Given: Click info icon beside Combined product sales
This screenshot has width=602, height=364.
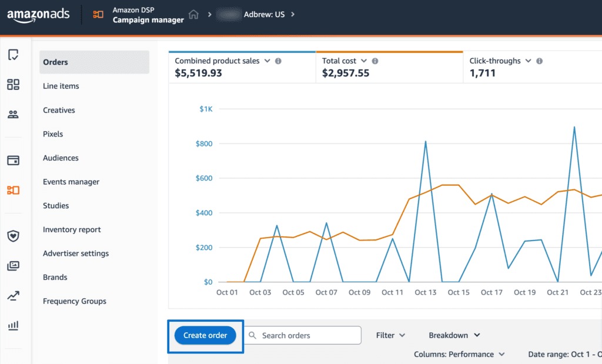Looking at the screenshot, I should click(278, 61).
